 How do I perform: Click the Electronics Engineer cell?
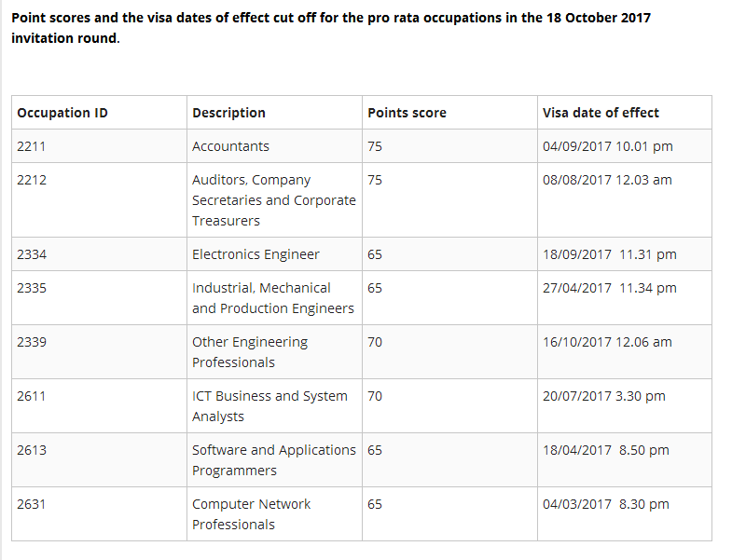[256, 254]
